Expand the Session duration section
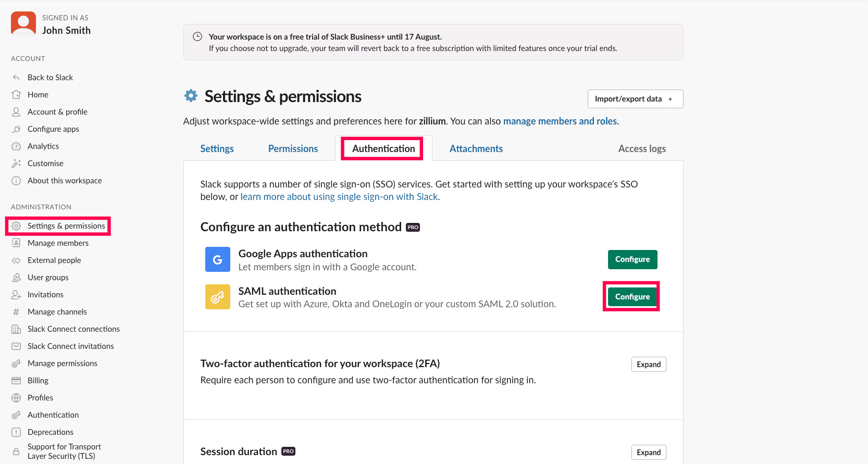The height and width of the screenshot is (464, 868). click(x=648, y=452)
